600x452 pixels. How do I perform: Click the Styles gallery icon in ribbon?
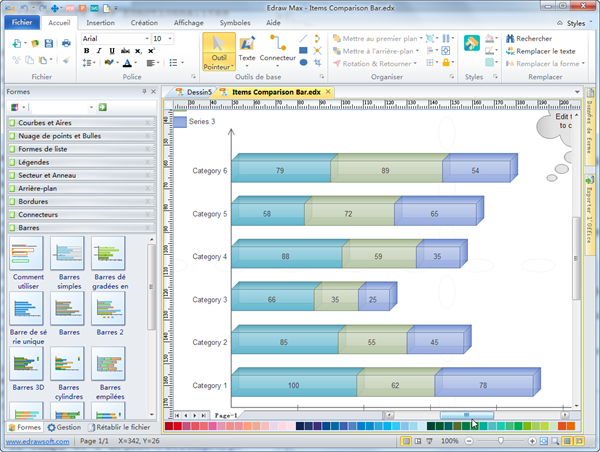click(x=473, y=45)
